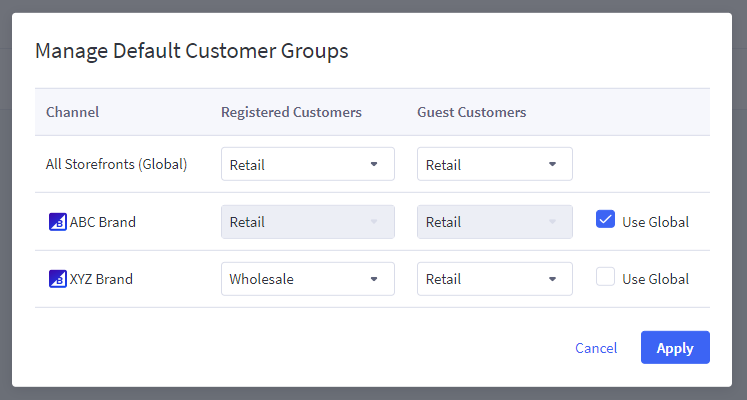Screen dimensions: 747x400
Task: Click ABC Brand disabled Registered Customers dropdown
Action: coord(307,222)
